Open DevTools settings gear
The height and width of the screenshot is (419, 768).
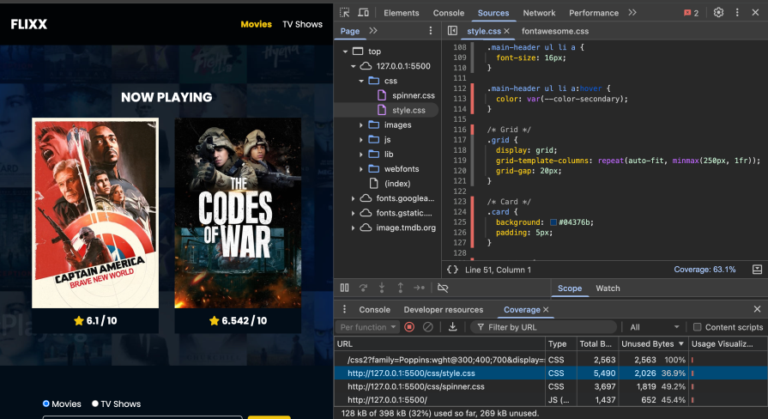coord(719,13)
